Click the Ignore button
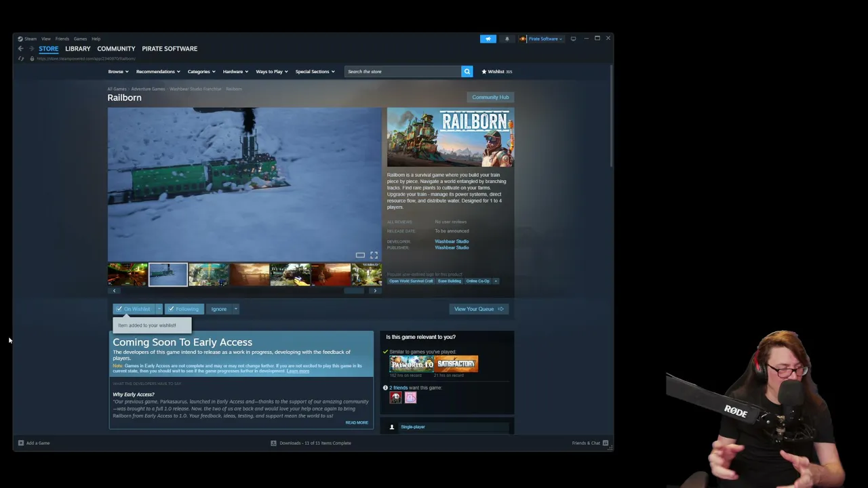Image resolution: width=868 pixels, height=488 pixels. coord(218,309)
